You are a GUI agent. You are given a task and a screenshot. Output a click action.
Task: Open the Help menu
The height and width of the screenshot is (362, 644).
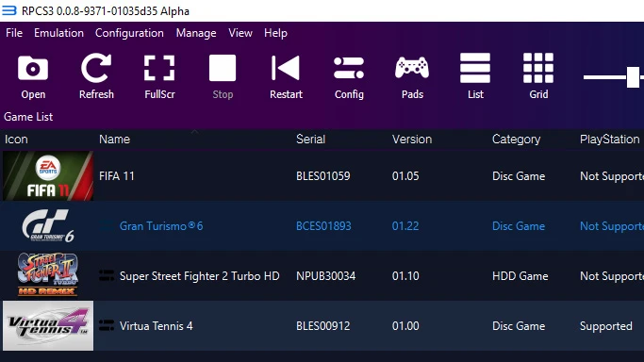275,33
